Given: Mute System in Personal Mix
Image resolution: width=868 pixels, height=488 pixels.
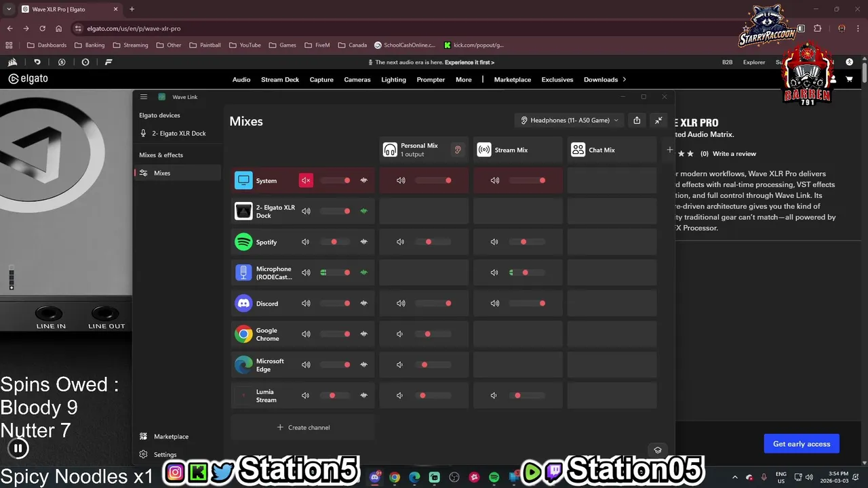Looking at the screenshot, I should (x=401, y=180).
